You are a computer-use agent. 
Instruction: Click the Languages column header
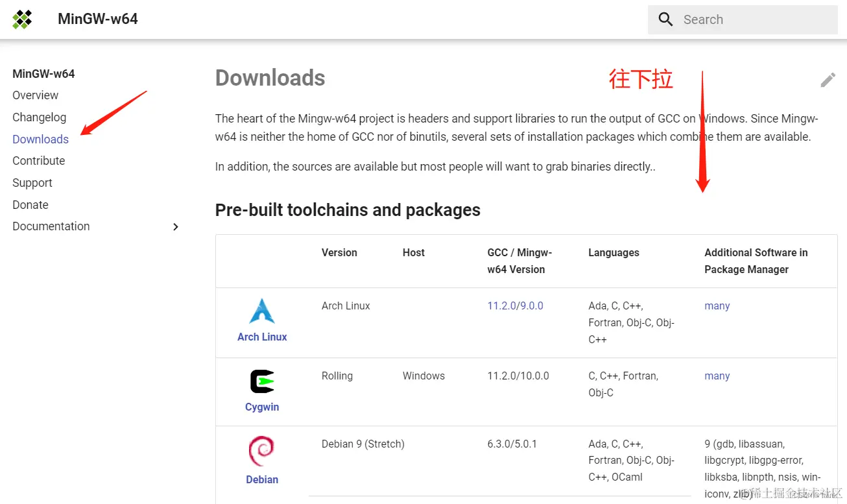[614, 253]
